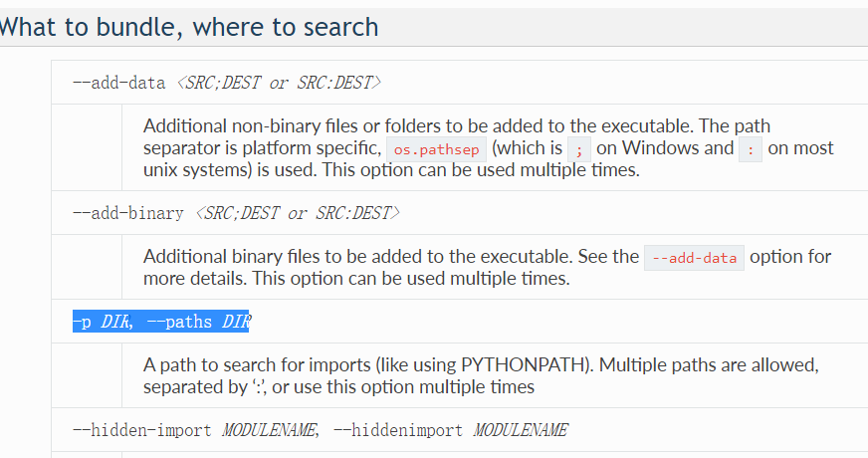Viewport: 868px width, 458px height.
Task: Click the 'What to bundle, where to search' heading
Action: pos(188,28)
